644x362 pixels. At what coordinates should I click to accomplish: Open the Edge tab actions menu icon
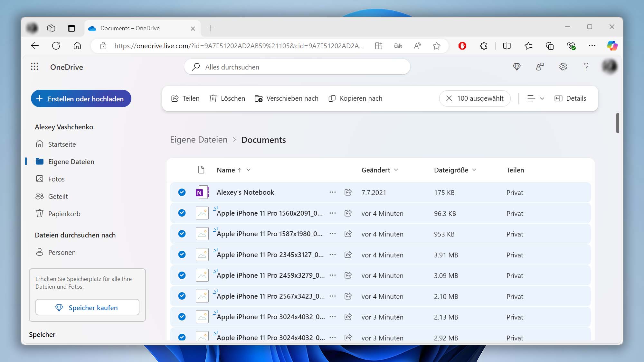click(71, 28)
